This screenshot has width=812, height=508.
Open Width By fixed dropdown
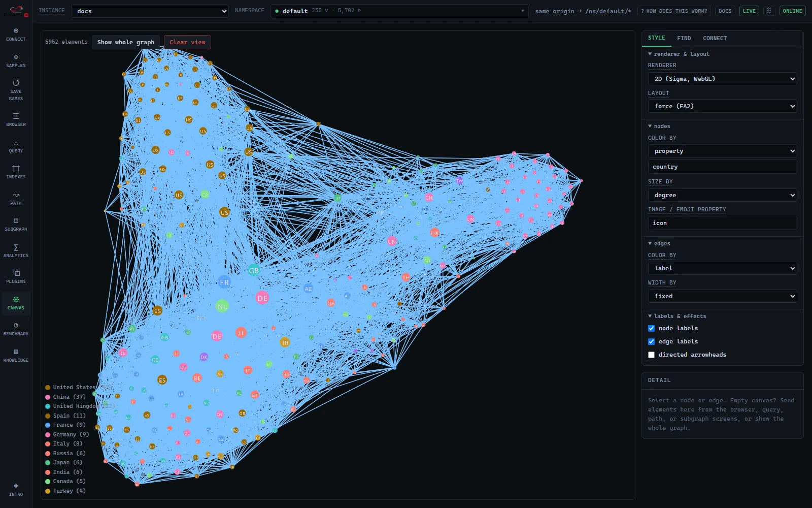point(722,296)
